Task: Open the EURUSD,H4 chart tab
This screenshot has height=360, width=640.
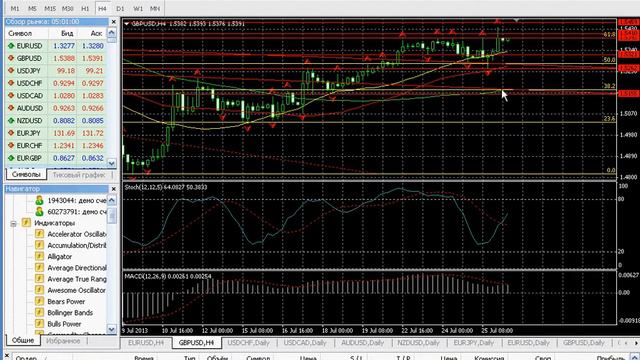Action: pyautogui.click(x=146, y=343)
